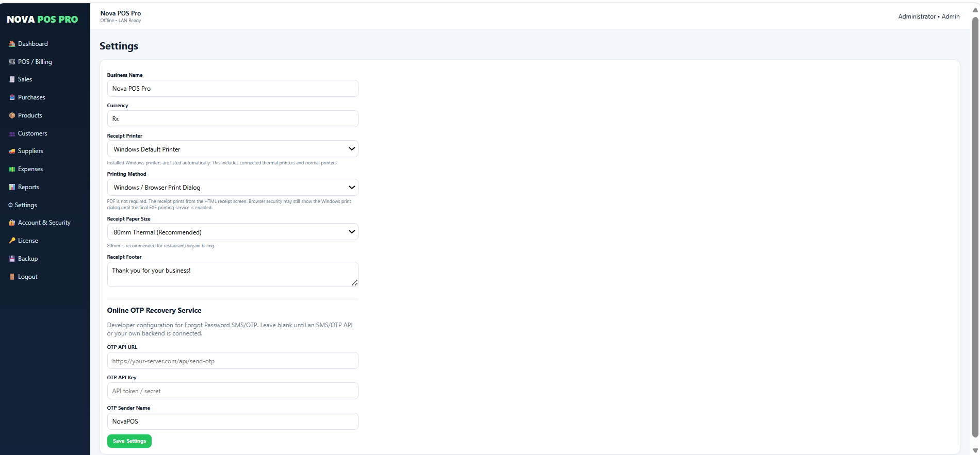Click the OTP Sender Name field
980x455 pixels.
click(233, 422)
